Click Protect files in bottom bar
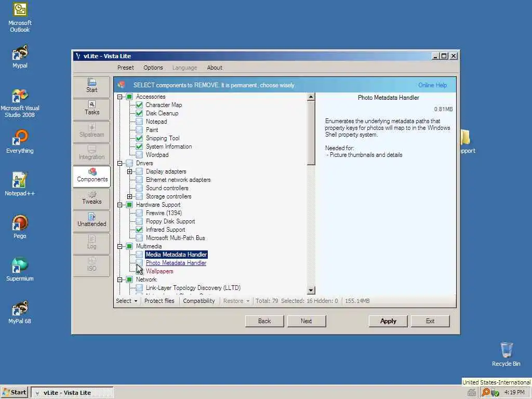This screenshot has height=399, width=532. click(x=159, y=301)
